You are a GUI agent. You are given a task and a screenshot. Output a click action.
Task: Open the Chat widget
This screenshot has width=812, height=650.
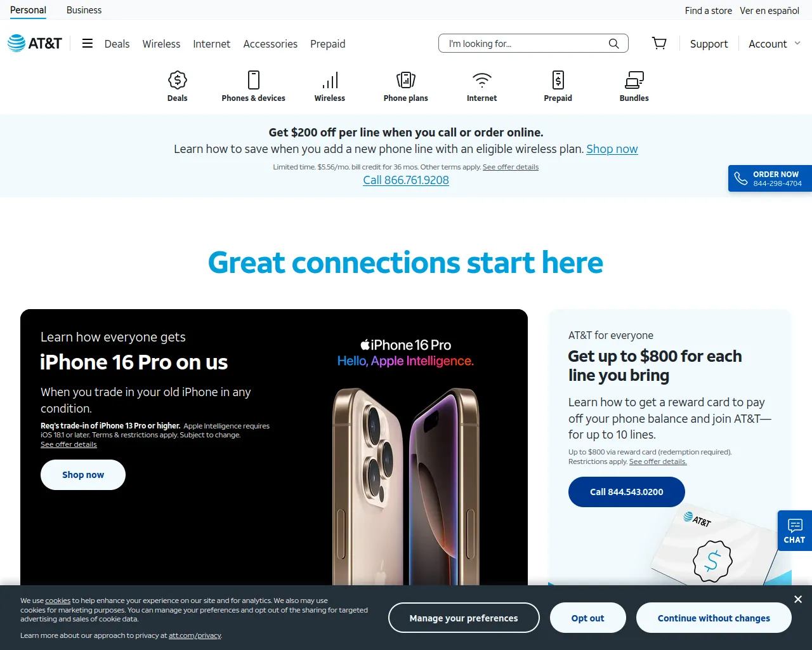click(795, 531)
